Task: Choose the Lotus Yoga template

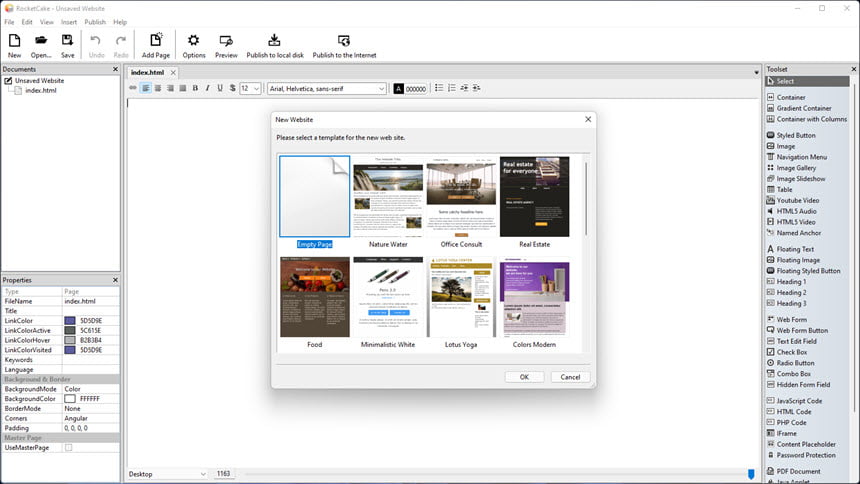Action: click(x=461, y=302)
